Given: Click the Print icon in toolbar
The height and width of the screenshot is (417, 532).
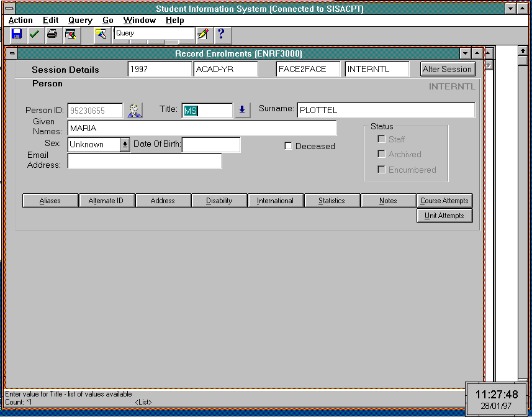Looking at the screenshot, I should (x=52, y=34).
